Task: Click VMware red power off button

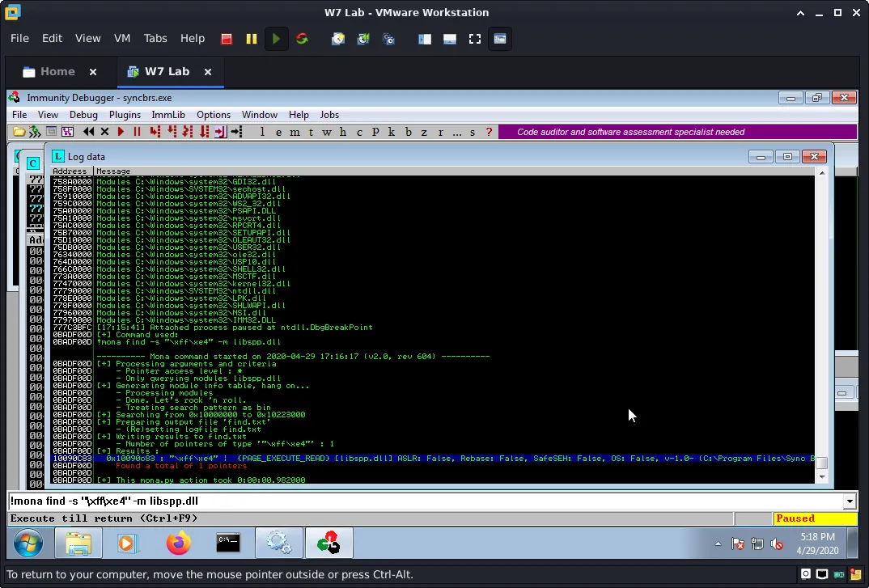Action: (226, 39)
